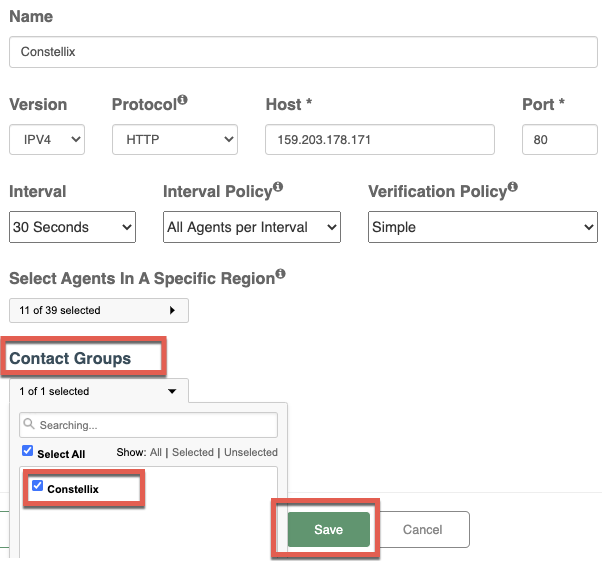Open the Interval Policy dropdown

pyautogui.click(x=252, y=227)
